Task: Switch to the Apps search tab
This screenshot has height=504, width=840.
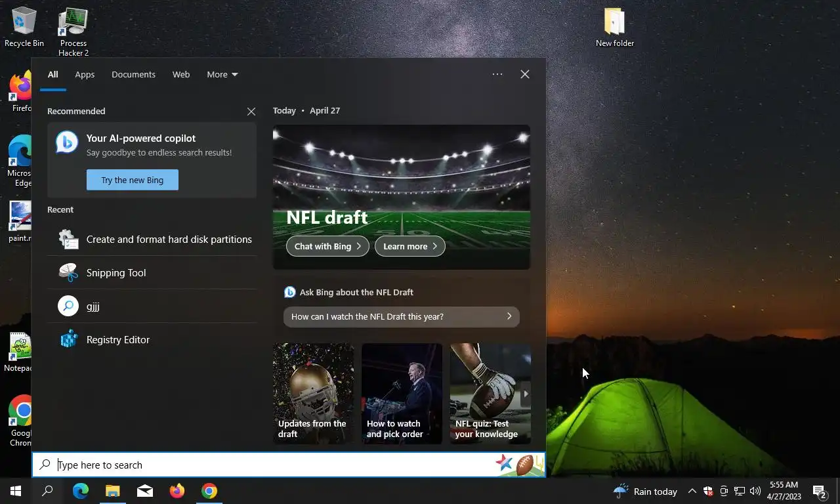Action: 85,75
